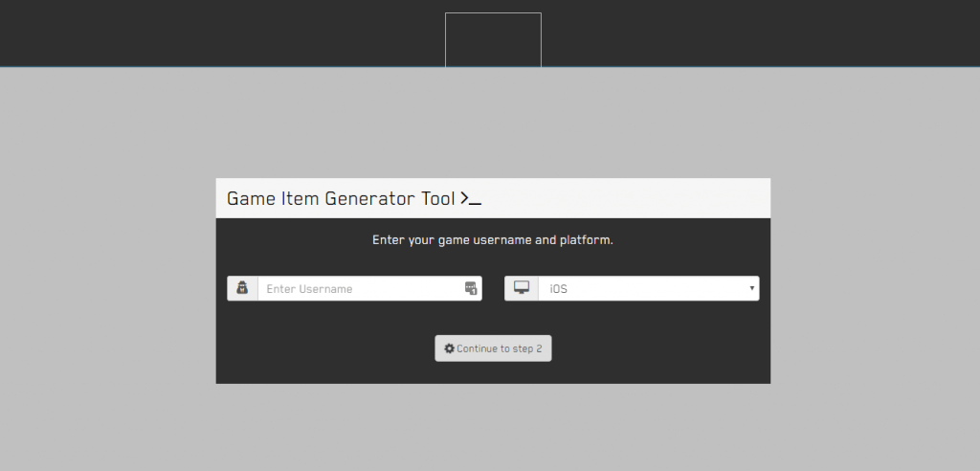Click the empty logo box in header

coord(493,39)
